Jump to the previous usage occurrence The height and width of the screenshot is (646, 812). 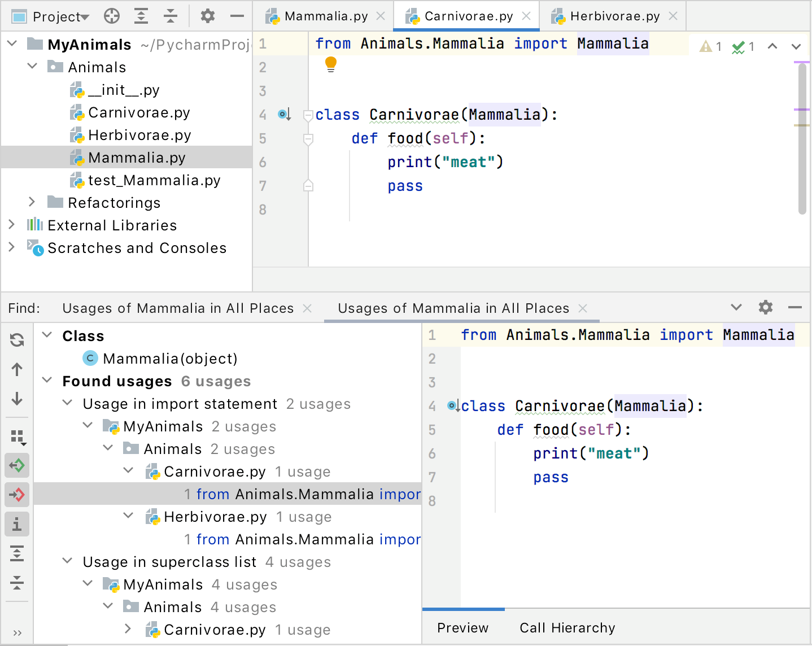pos(17,369)
